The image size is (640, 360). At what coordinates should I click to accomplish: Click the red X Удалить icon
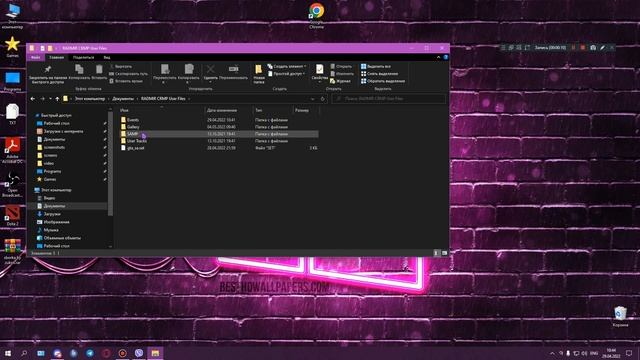point(211,69)
